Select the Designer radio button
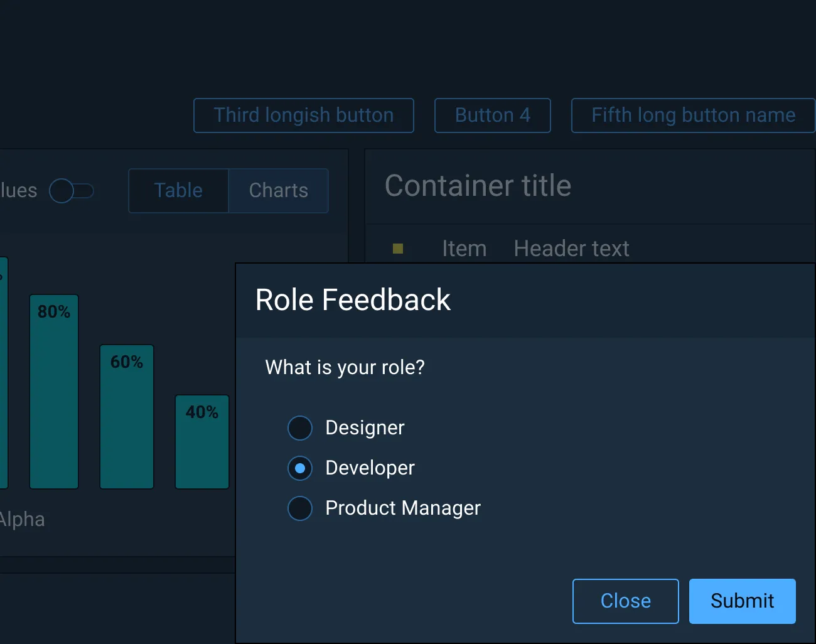 coord(300,427)
